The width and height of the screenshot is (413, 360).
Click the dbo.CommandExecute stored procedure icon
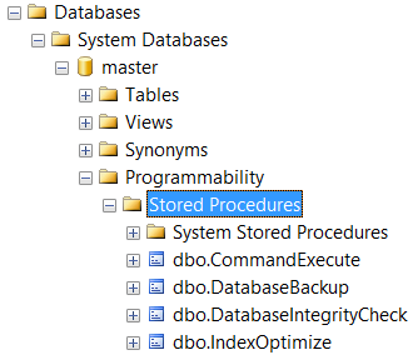pos(156,259)
